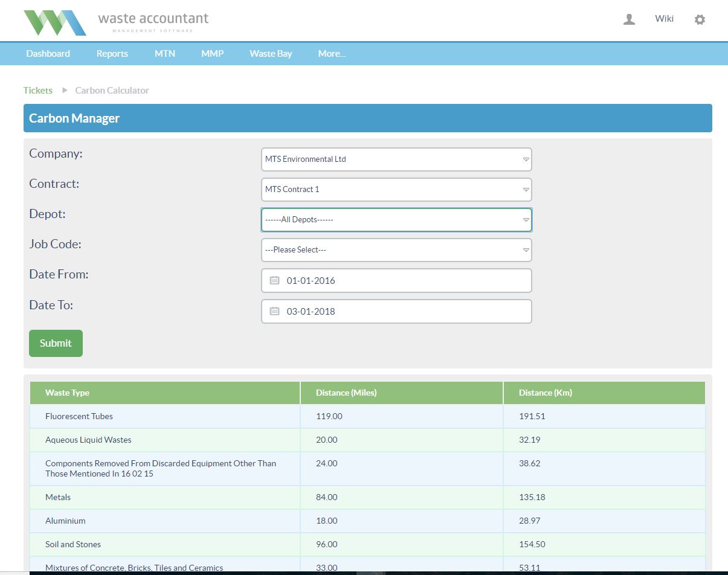Go to the MTN menu
Viewport: 728px width, 575px height.
(x=164, y=54)
